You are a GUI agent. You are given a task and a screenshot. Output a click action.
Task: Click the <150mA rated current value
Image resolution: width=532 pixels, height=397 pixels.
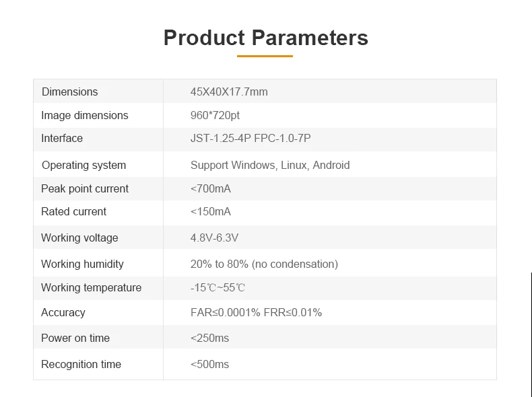click(211, 211)
